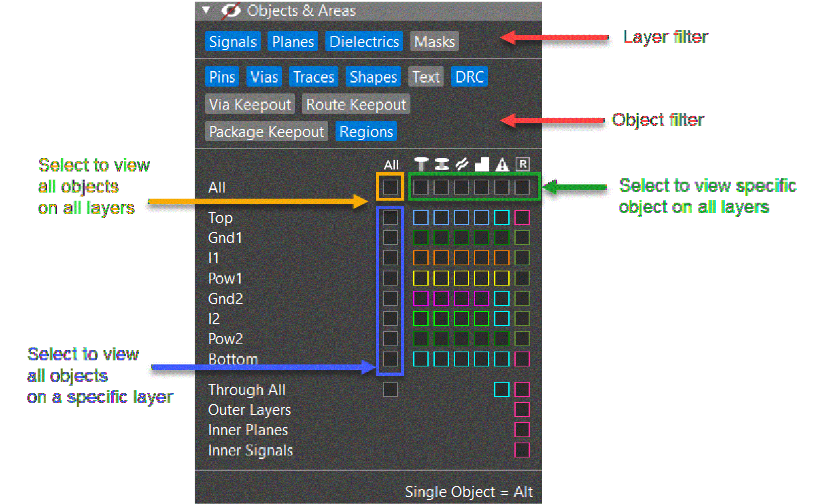
Task: Click the Regions R column header icon
Action: coord(523,164)
